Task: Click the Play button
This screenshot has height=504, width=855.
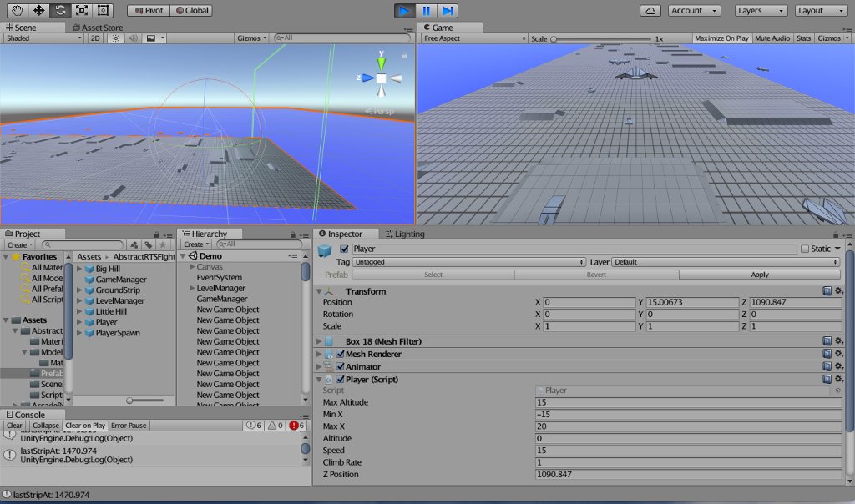Action: click(x=404, y=11)
